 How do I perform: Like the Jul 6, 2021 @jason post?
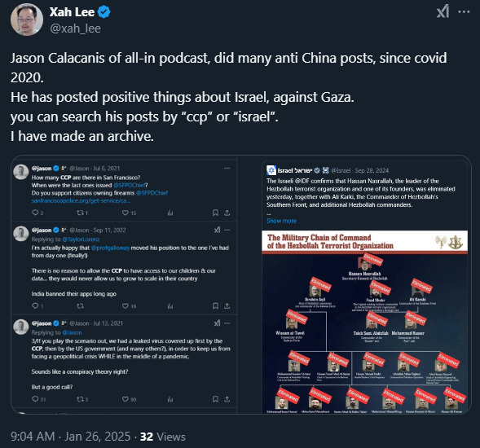click(x=126, y=213)
